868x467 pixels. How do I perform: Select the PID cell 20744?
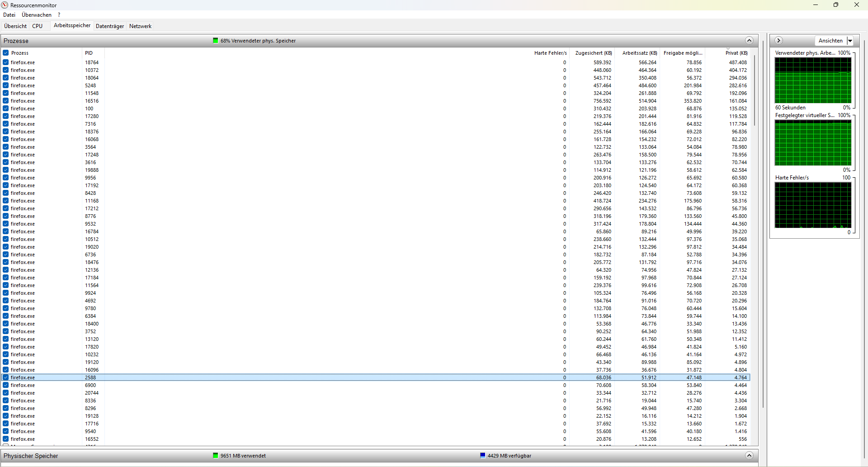pyautogui.click(x=92, y=393)
